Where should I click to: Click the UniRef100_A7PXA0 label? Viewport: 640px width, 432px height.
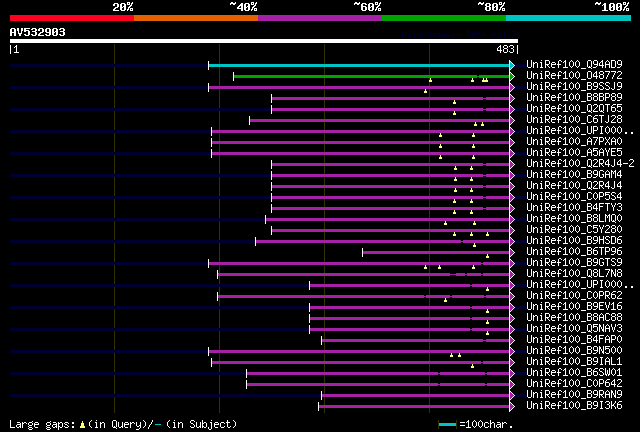point(574,141)
